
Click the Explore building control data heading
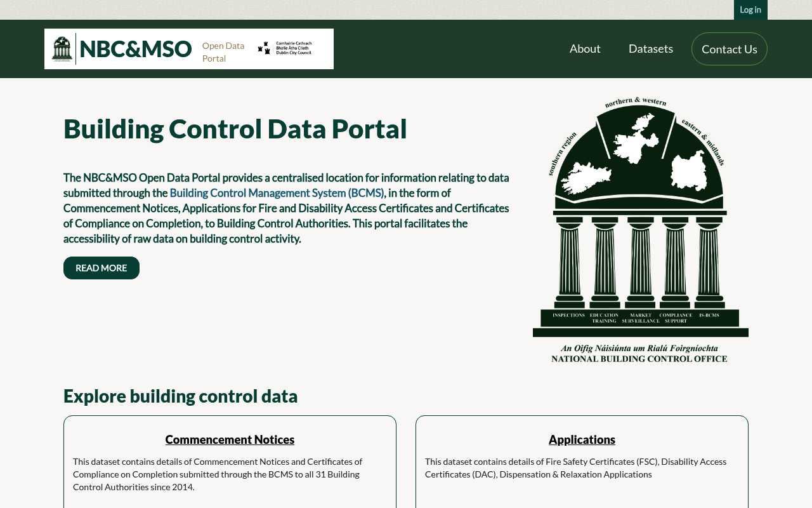coord(180,396)
